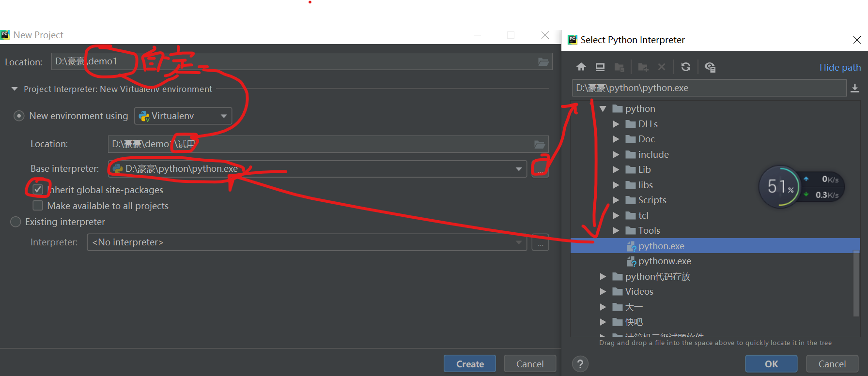Select the python.exe file icon row
868x376 pixels.
(x=715, y=246)
